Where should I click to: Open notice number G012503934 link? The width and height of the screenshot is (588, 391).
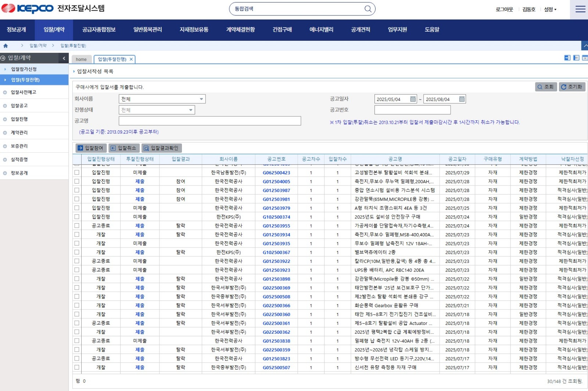tap(276, 235)
